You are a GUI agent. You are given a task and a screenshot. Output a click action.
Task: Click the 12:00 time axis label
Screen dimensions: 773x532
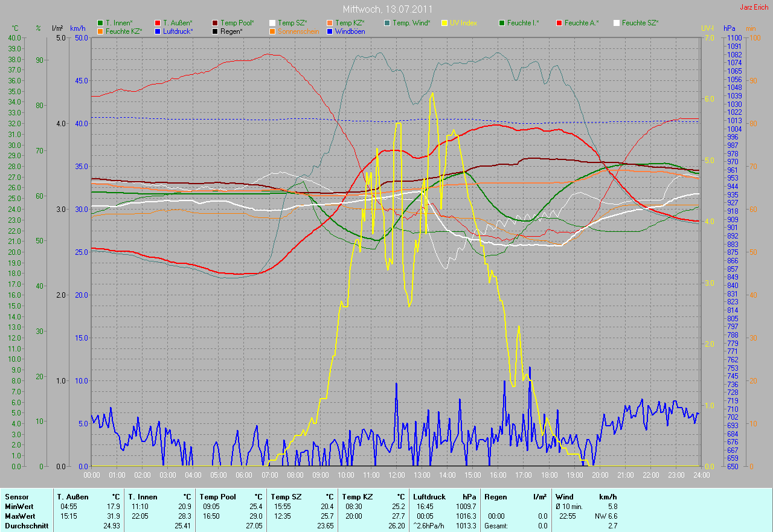tap(396, 475)
